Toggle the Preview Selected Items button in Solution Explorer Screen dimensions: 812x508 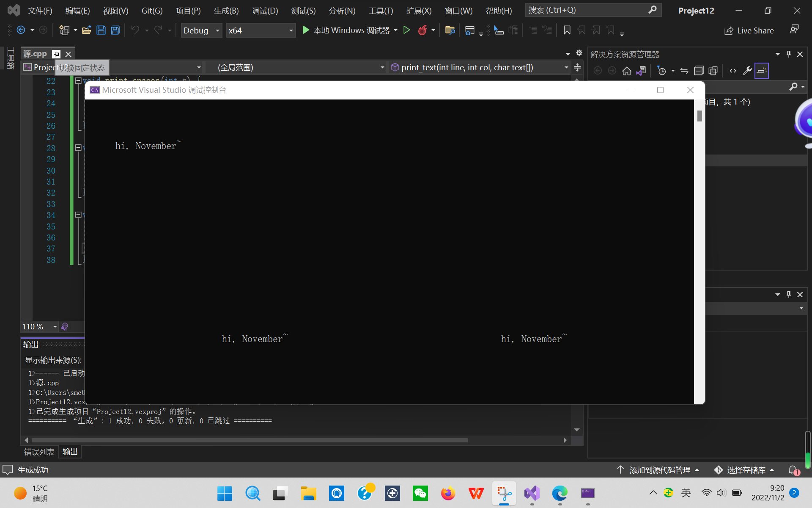point(761,71)
